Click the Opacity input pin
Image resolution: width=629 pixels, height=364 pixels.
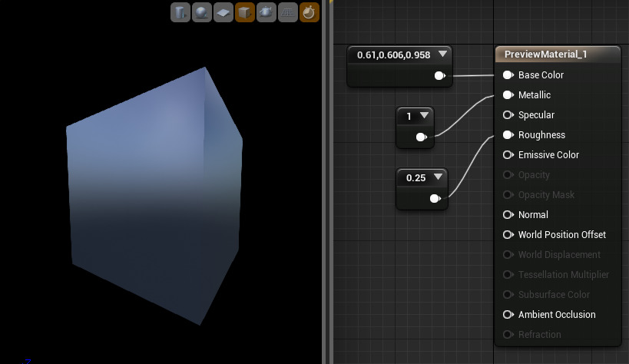coord(508,175)
